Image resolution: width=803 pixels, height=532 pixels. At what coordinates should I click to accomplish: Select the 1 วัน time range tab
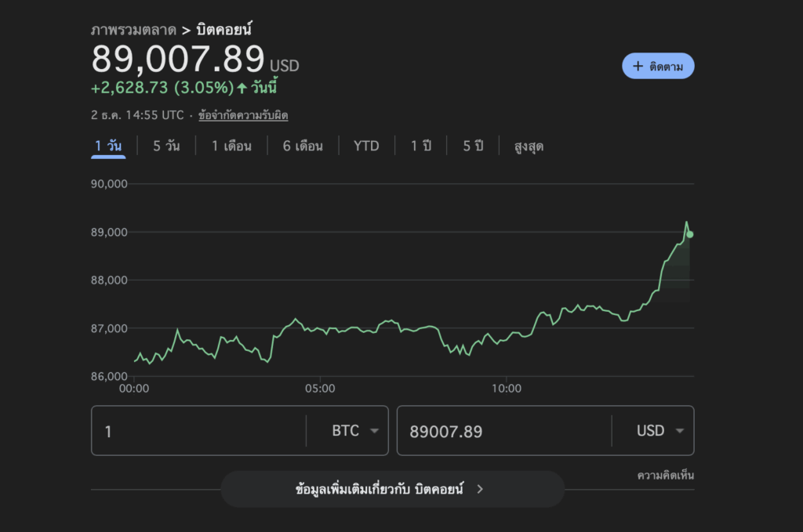coord(108,147)
